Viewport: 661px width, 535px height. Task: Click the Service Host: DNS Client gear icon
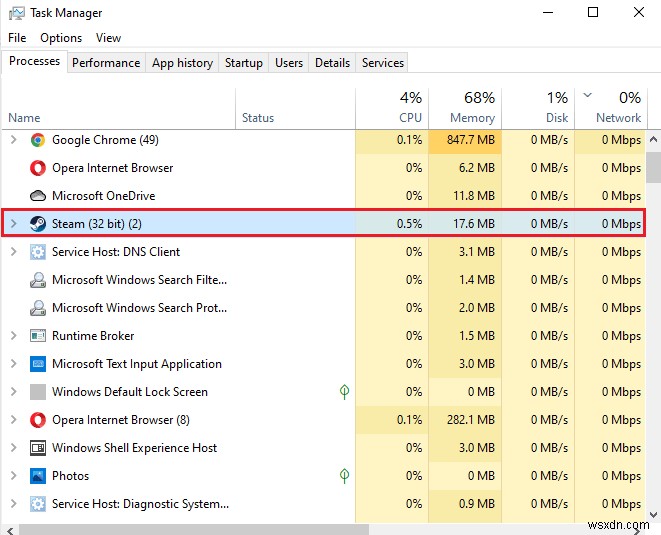click(x=38, y=252)
